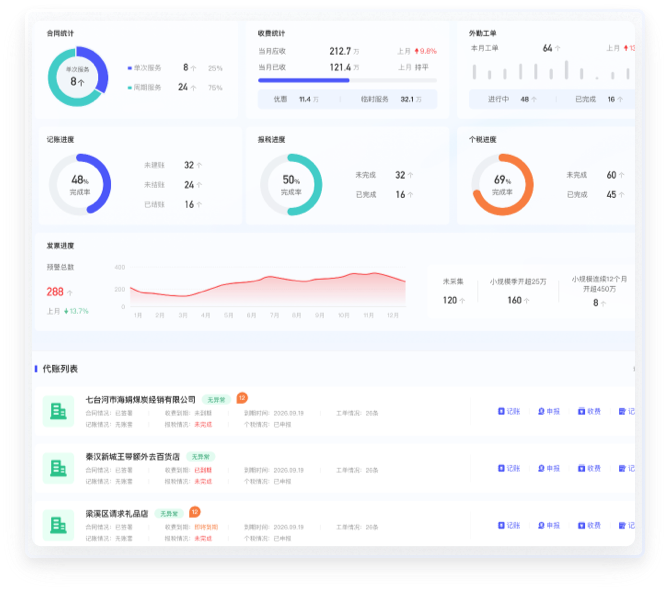Open 收费 for 秦汉新城王带额外去百货店

(x=589, y=468)
